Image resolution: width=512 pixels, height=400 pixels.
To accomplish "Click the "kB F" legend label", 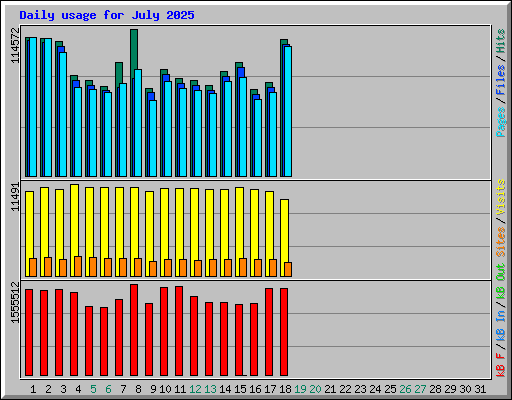I will click(501, 365).
